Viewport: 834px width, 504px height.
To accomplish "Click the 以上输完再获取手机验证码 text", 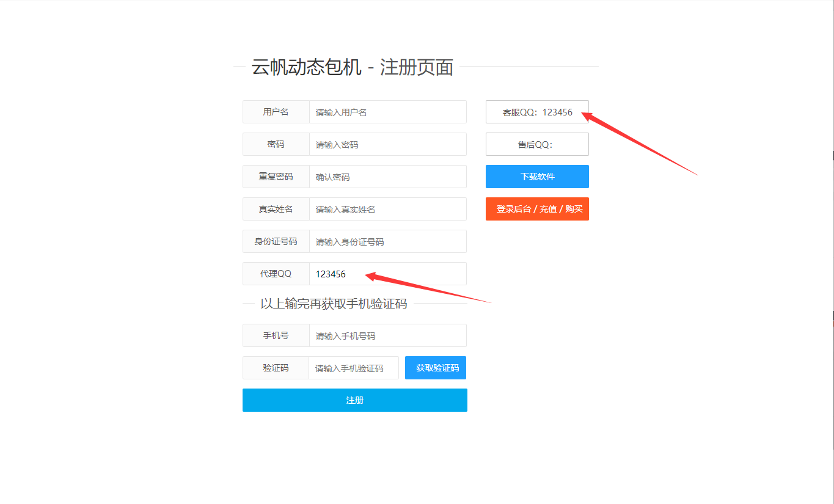I will point(334,304).
